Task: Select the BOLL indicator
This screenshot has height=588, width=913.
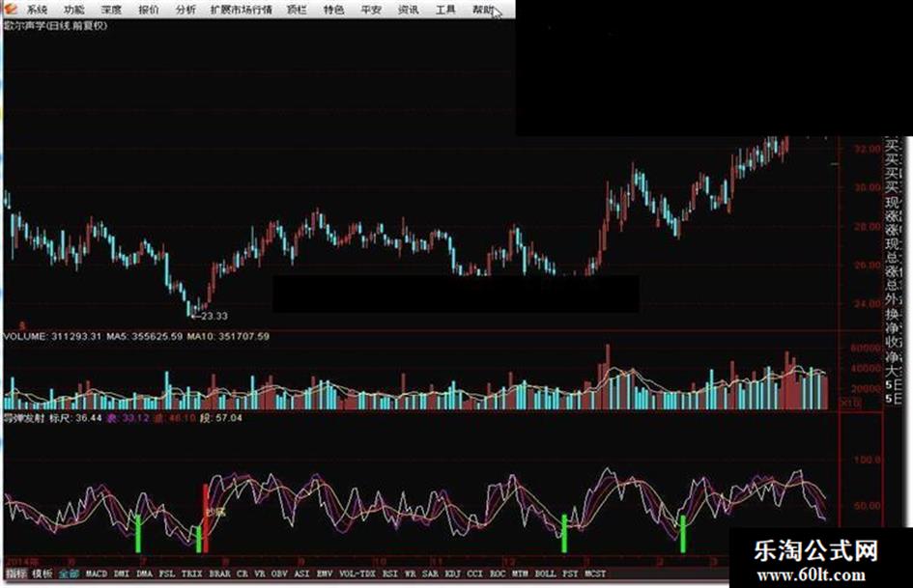Action: [546, 574]
